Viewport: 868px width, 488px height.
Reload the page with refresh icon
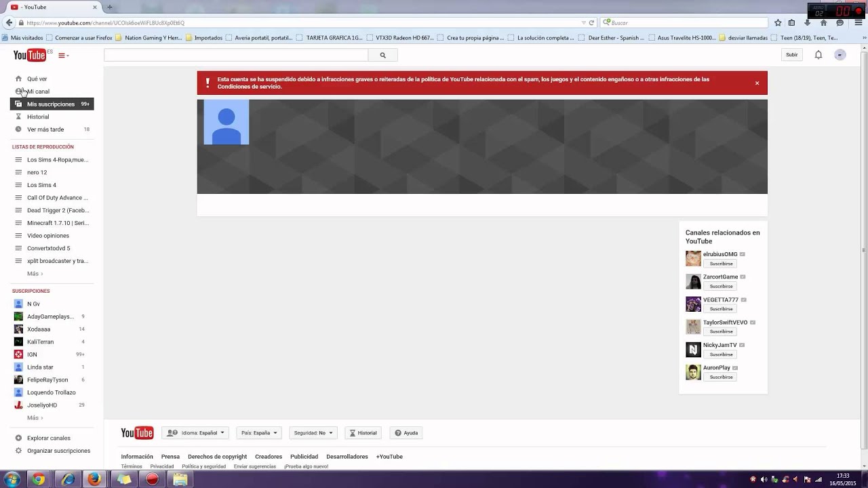tap(591, 23)
